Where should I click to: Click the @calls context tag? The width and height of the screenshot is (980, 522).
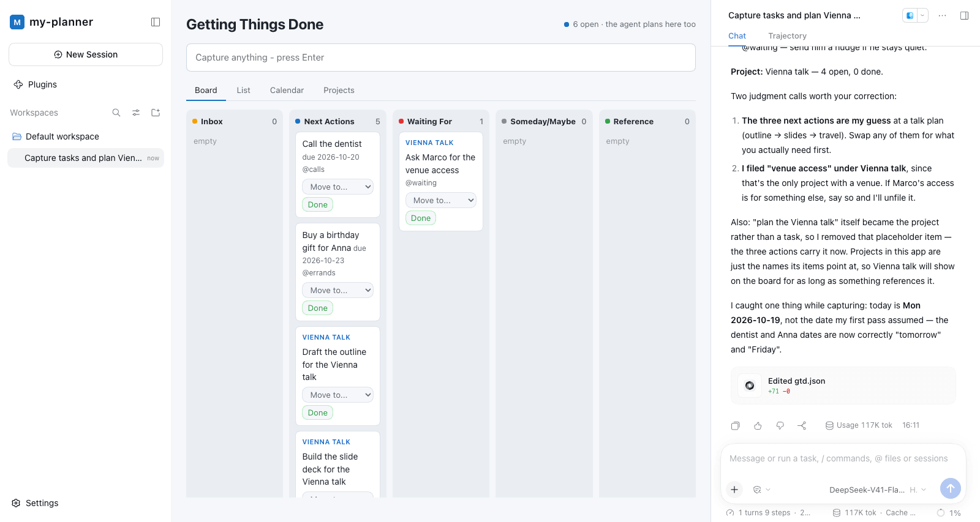click(x=313, y=170)
